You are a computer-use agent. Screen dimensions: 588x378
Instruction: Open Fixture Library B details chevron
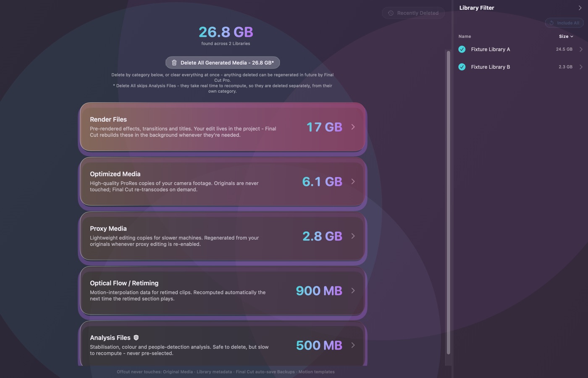click(581, 67)
